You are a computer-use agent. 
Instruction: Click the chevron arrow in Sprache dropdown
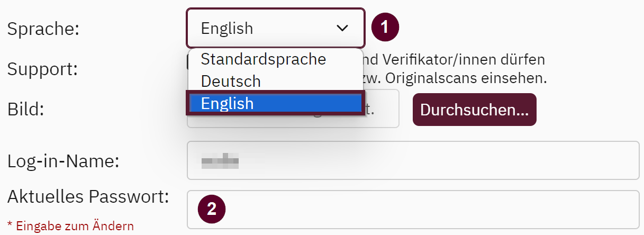[342, 28]
